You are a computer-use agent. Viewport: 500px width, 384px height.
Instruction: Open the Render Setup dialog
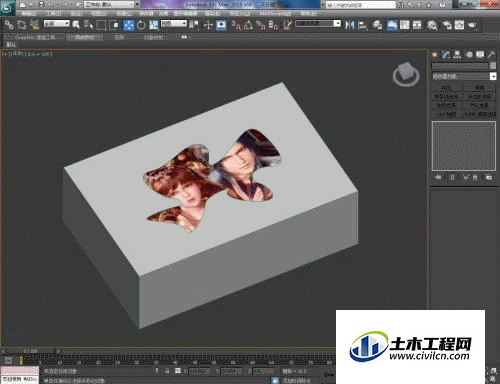tap(447, 25)
